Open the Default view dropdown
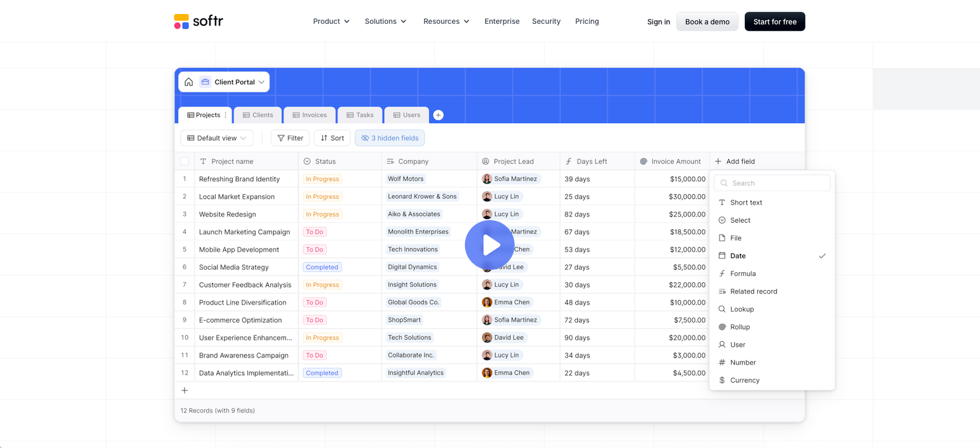Image resolution: width=980 pixels, height=448 pixels. [216, 138]
